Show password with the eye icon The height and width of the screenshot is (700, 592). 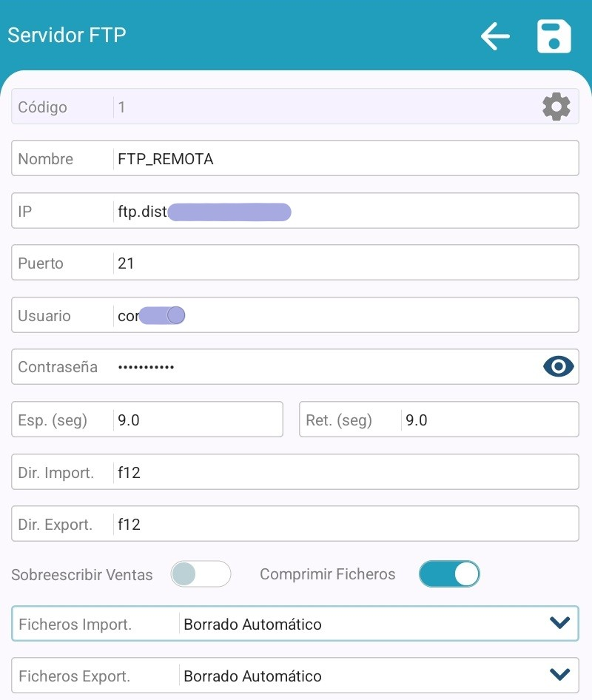[559, 366]
